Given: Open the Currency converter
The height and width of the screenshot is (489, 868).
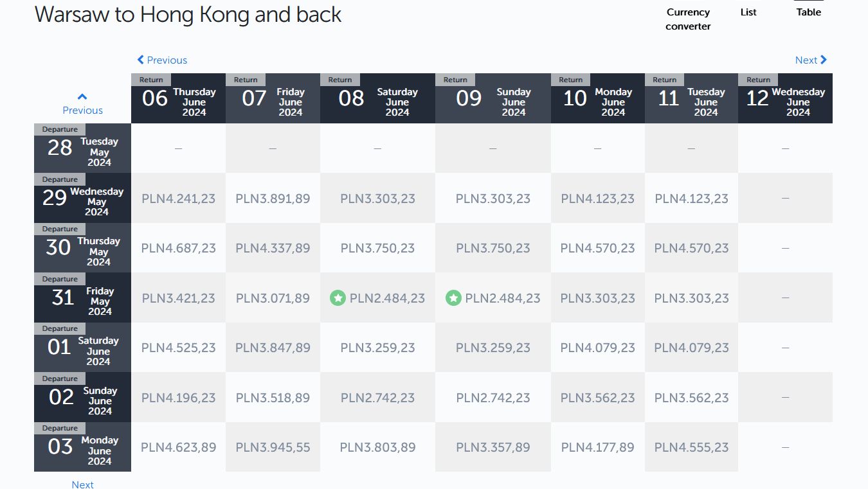Looking at the screenshot, I should 688,19.
